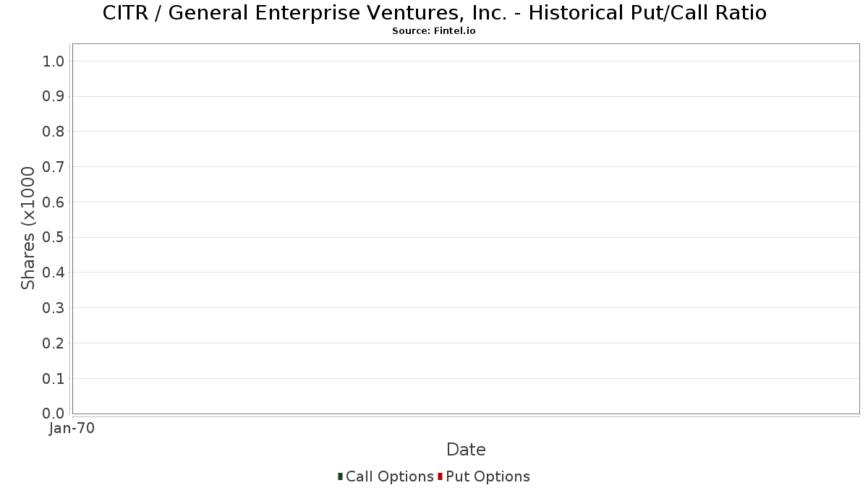Click the red Put Options legend marker
Image resolution: width=868 pixels, height=488 pixels.
pos(440,476)
